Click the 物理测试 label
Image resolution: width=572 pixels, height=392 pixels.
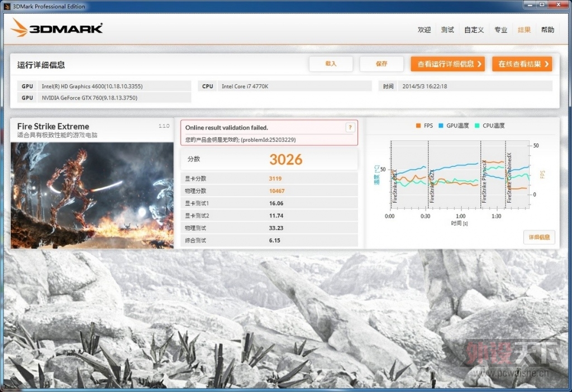click(x=196, y=228)
